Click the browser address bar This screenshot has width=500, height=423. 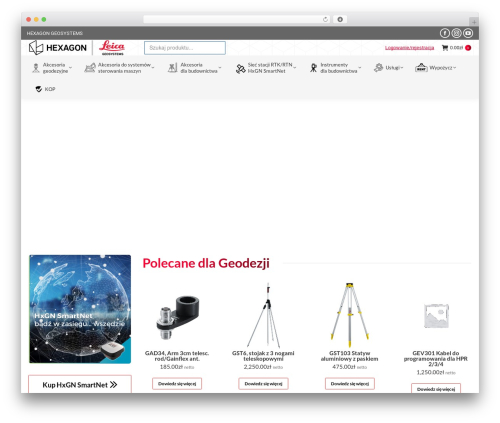tap(237, 19)
